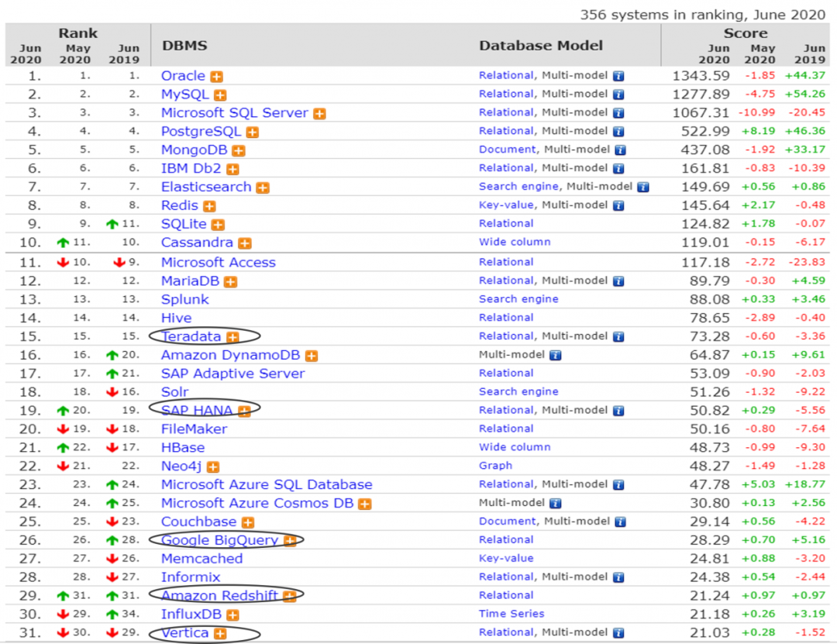837x644 pixels.
Task: Open the Google BigQuery link
Action: click(x=220, y=540)
